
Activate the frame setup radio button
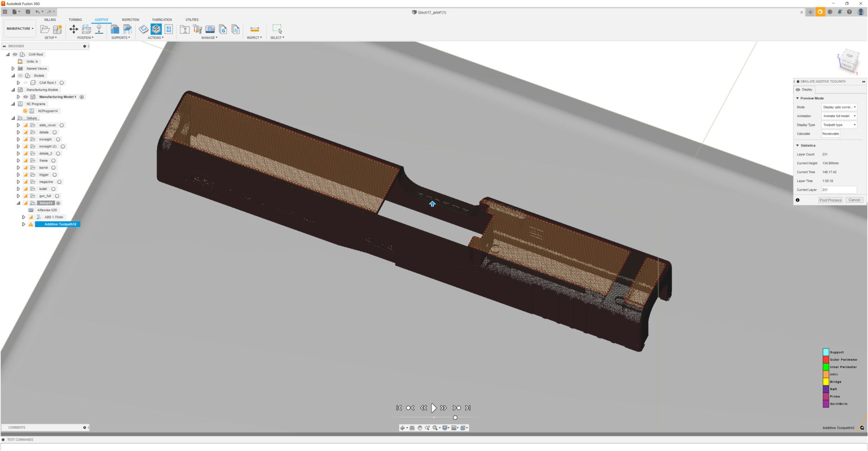point(53,161)
